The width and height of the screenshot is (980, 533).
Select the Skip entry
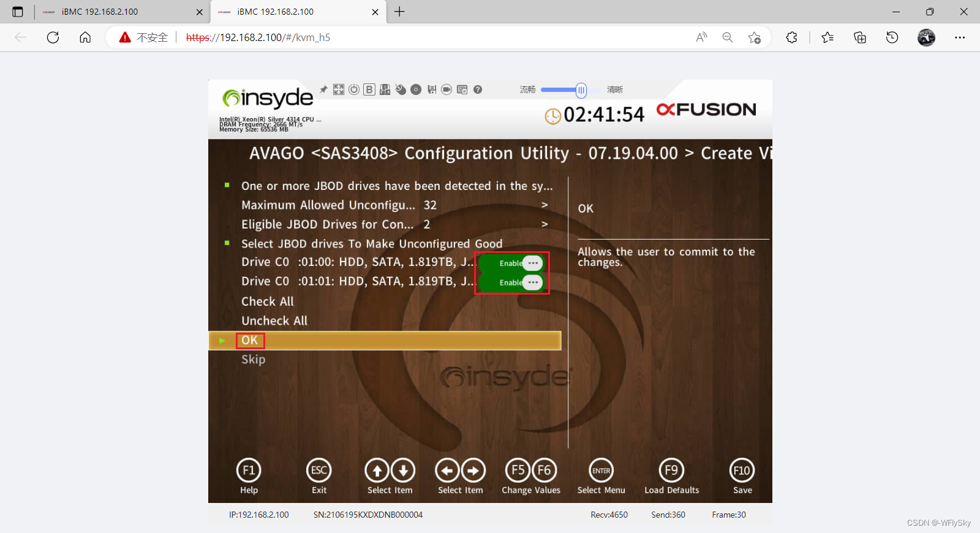point(253,359)
